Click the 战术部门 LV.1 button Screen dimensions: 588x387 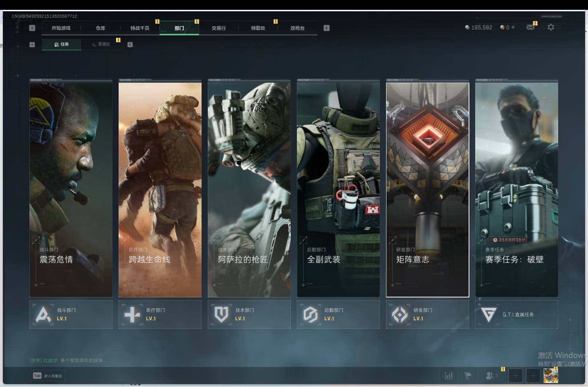[249, 315]
